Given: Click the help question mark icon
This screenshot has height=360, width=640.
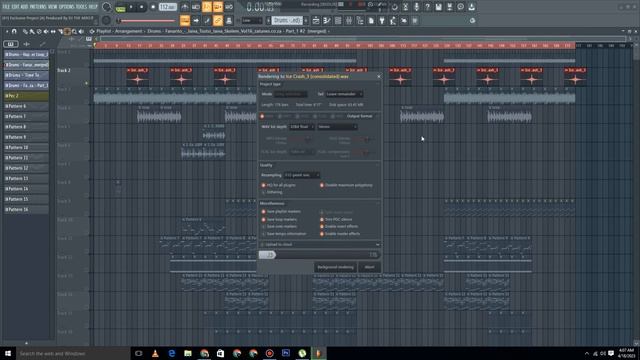Looking at the screenshot, I should point(427,7).
